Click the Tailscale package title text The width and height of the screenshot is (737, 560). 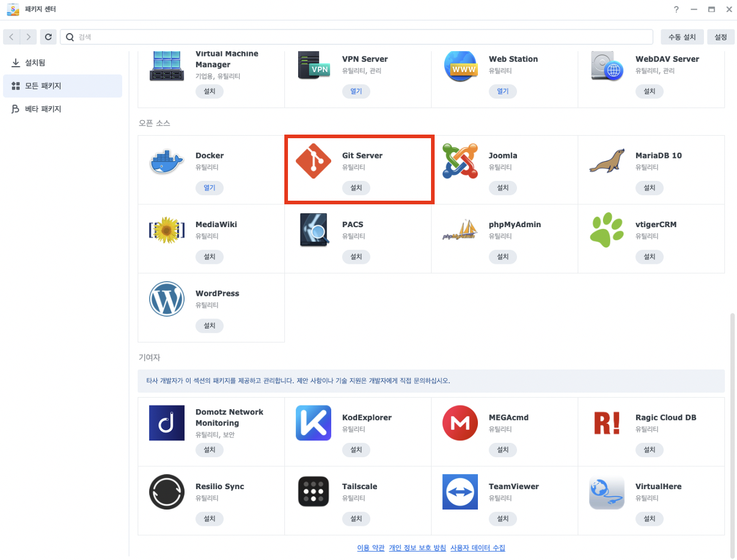(x=359, y=487)
